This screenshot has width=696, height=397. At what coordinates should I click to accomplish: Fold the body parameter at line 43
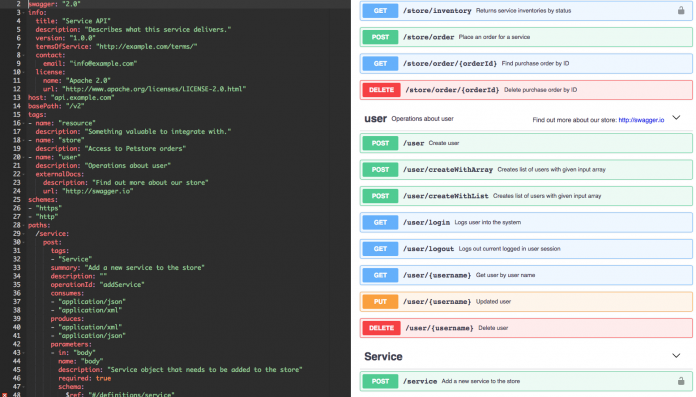point(24,353)
